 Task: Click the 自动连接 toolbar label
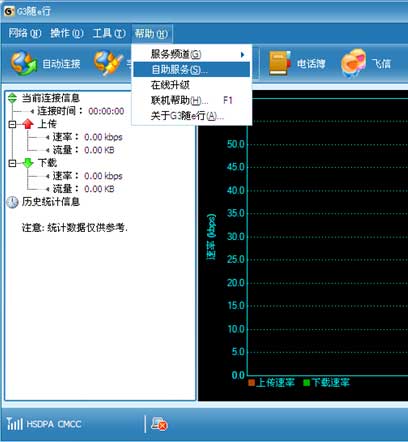pos(61,63)
